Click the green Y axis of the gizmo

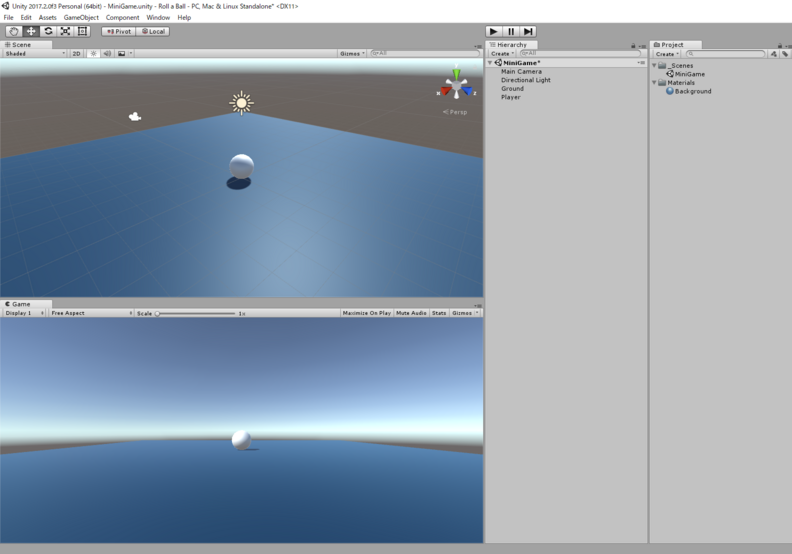pyautogui.click(x=456, y=74)
